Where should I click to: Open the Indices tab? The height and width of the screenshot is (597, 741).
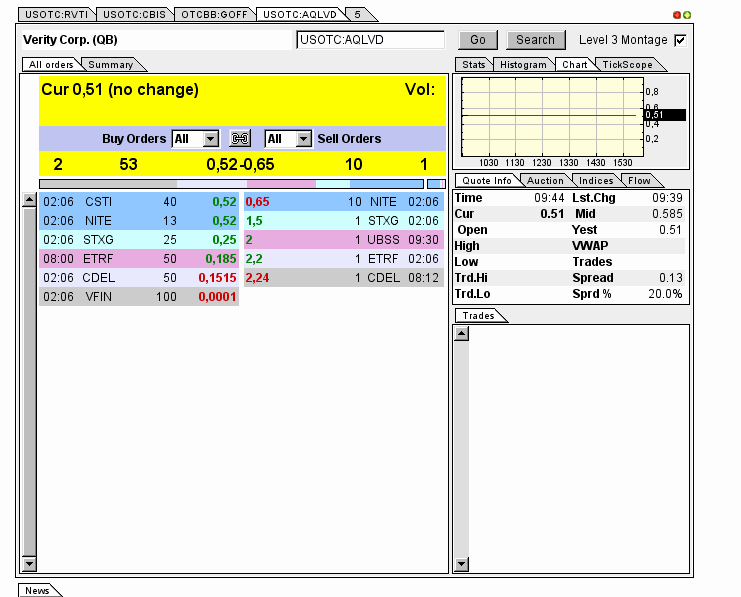[596, 181]
